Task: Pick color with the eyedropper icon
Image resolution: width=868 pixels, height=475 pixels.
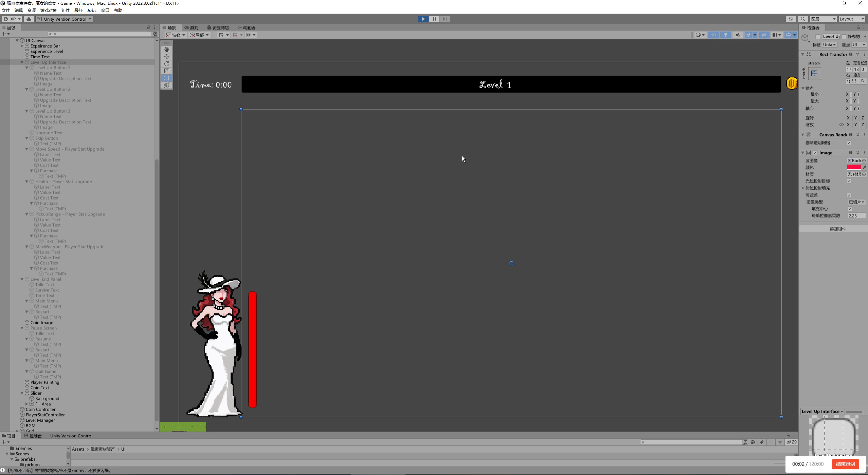Action: point(864,167)
